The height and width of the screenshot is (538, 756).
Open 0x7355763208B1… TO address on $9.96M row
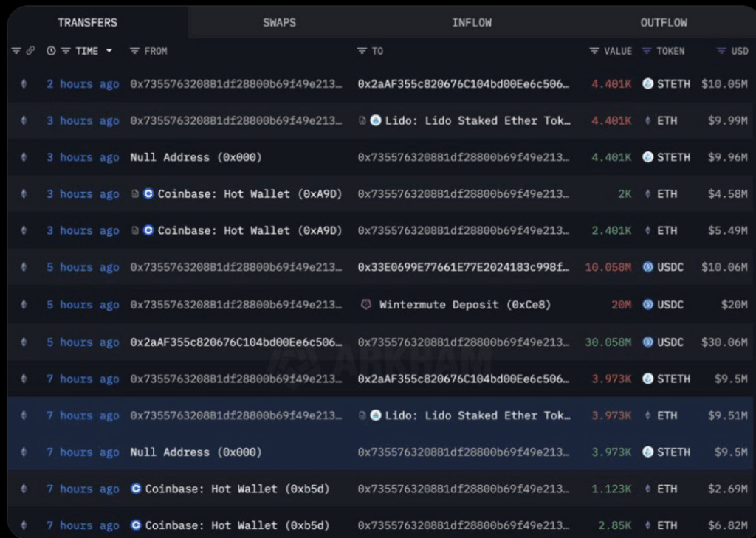click(464, 157)
